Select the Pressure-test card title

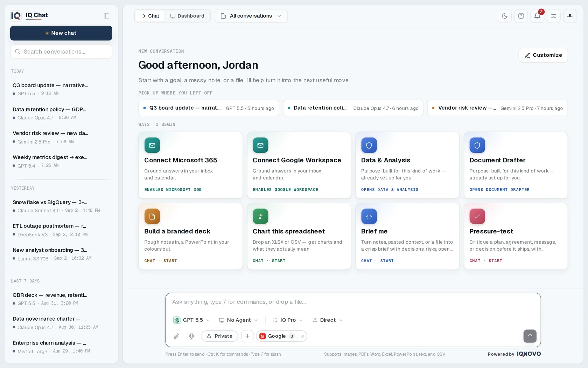coord(491,231)
